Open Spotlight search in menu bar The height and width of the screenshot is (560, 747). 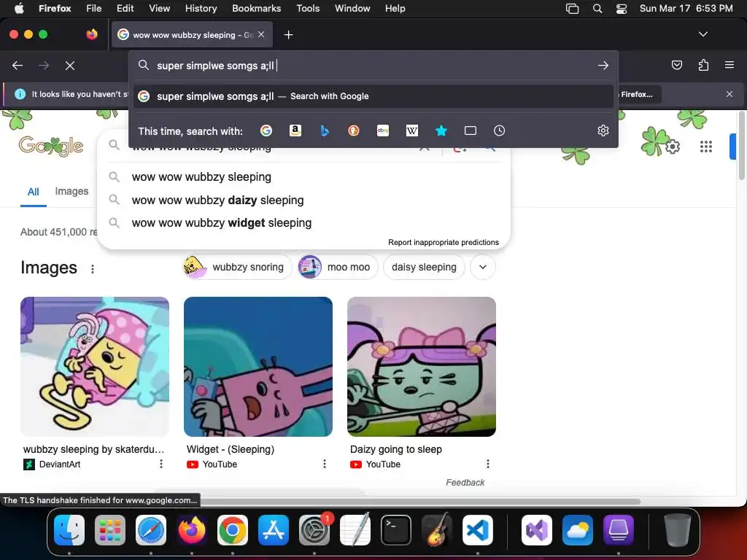click(x=597, y=9)
